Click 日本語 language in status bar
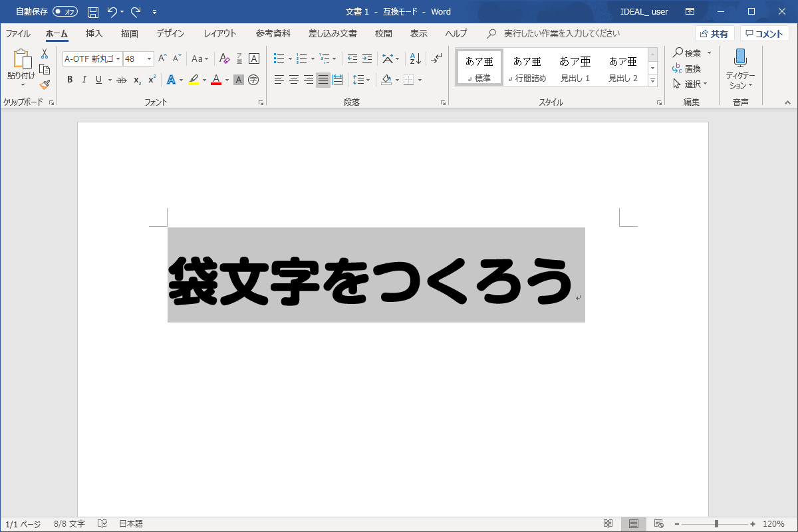The image size is (798, 532). click(x=131, y=524)
